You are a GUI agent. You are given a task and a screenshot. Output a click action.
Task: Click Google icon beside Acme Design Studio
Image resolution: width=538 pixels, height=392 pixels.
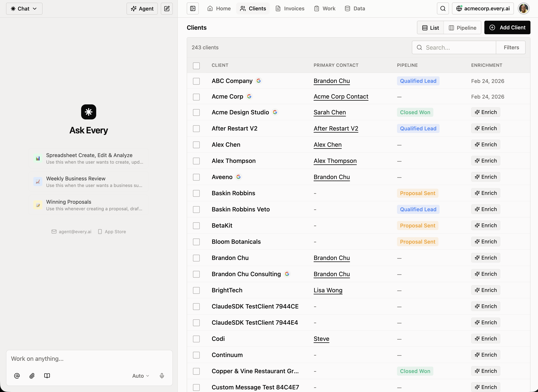(x=275, y=112)
